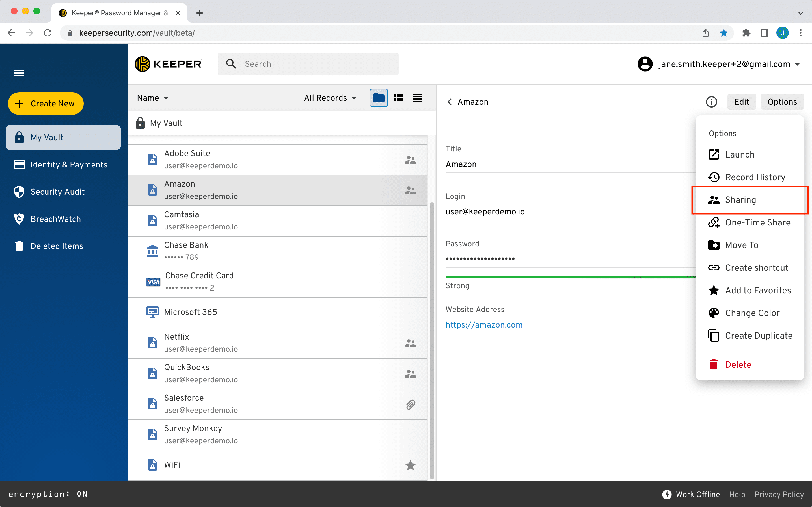This screenshot has height=507, width=812.
Task: Switch to list view
Action: tap(417, 98)
